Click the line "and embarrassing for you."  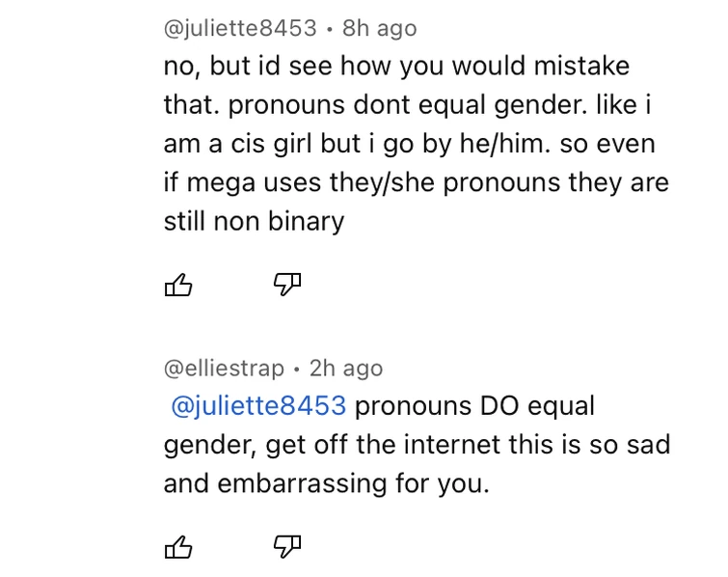[x=327, y=483]
